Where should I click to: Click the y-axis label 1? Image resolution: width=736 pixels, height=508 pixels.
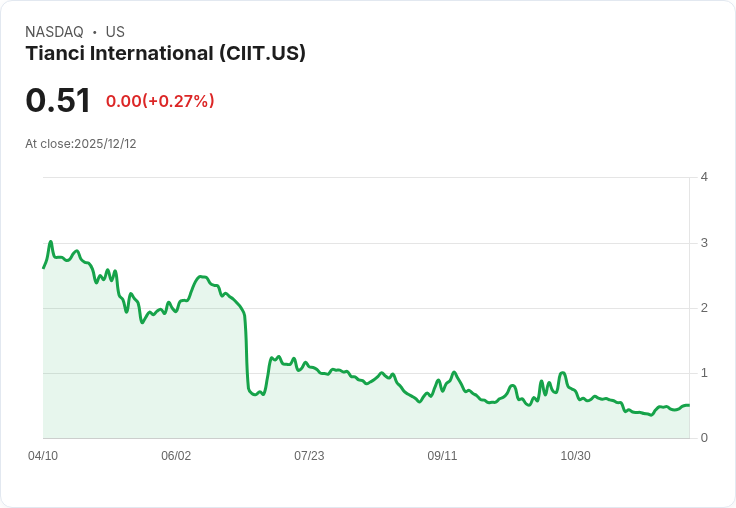pos(704,373)
